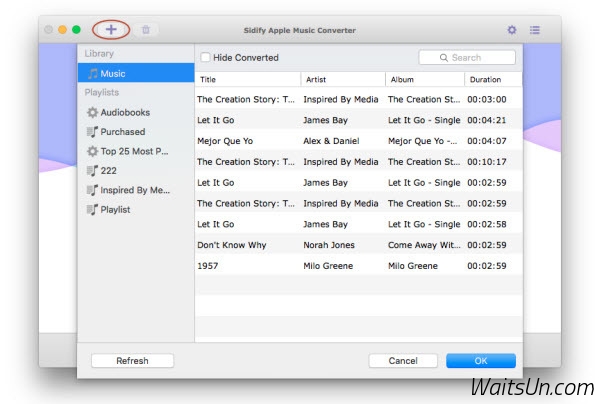
Task: Click artist Alex & Daniel
Action: point(331,141)
